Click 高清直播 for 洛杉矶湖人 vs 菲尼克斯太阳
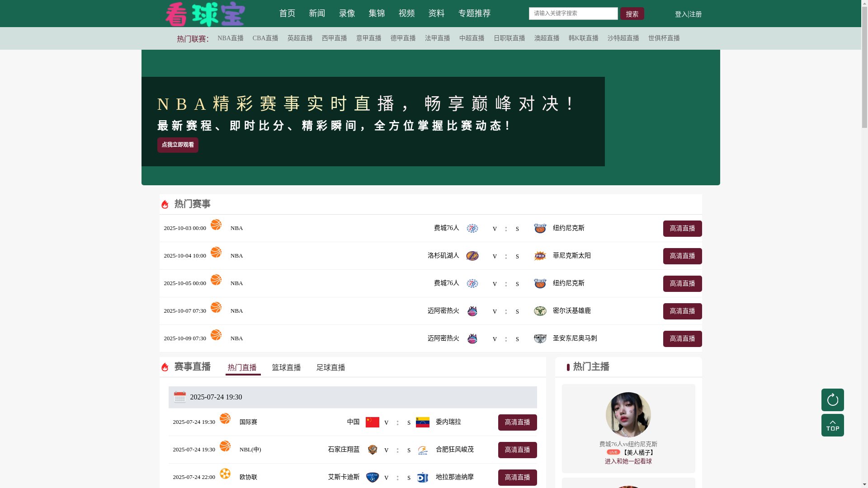This screenshot has height=488, width=868. (x=682, y=256)
